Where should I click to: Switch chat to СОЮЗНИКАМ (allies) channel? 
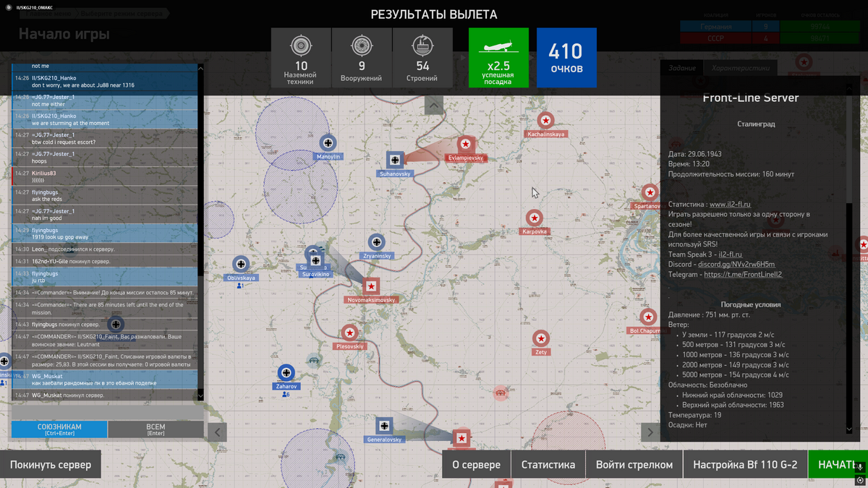point(59,429)
